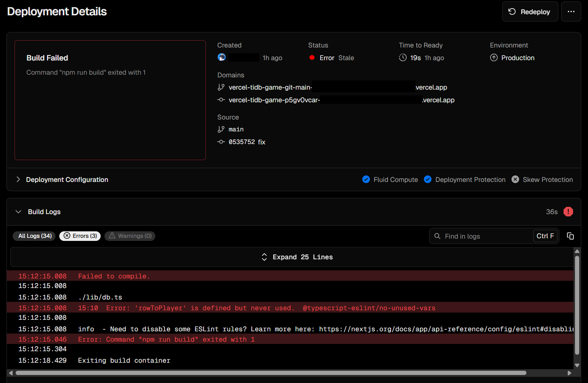This screenshot has height=383, width=588.
Task: Open the main branch source link
Action: (236, 129)
